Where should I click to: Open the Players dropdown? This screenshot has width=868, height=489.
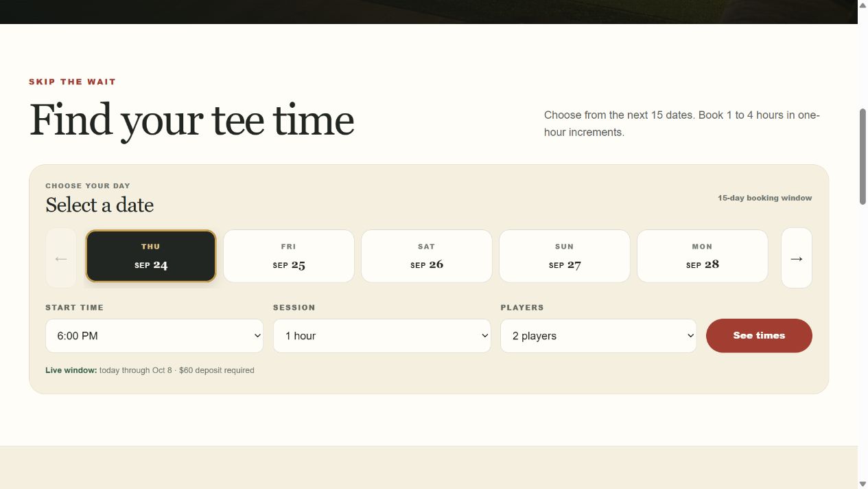point(598,336)
